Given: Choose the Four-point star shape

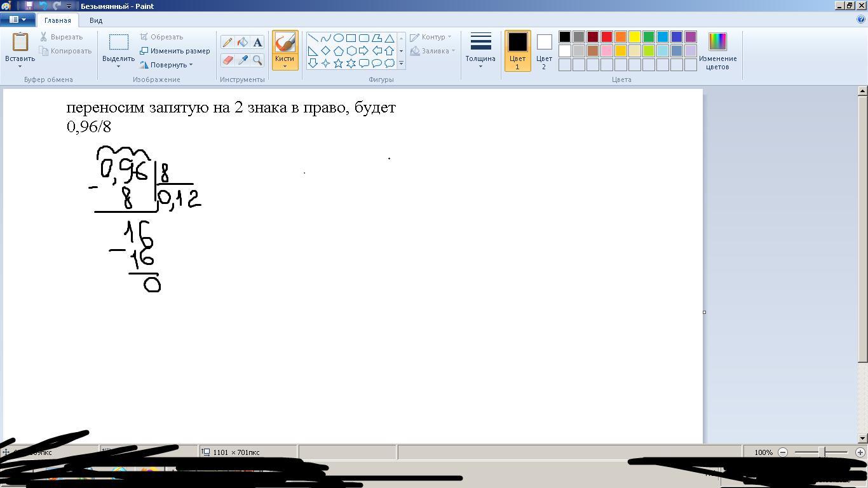Looking at the screenshot, I should (x=326, y=64).
